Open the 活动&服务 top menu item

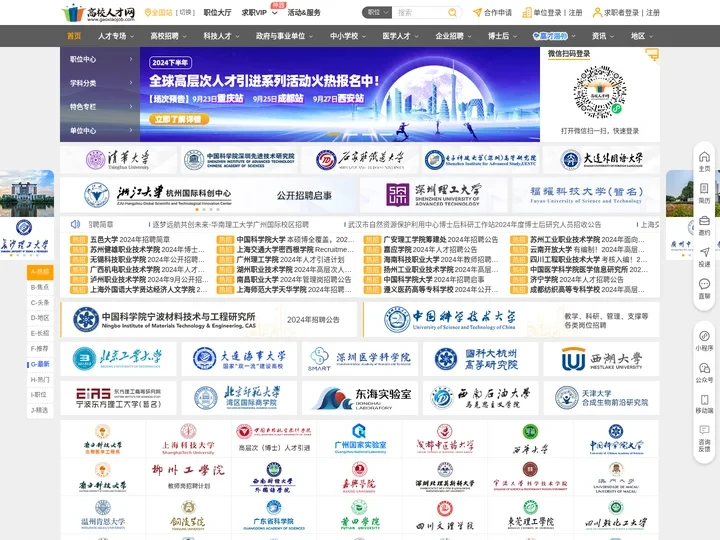pos(304,12)
